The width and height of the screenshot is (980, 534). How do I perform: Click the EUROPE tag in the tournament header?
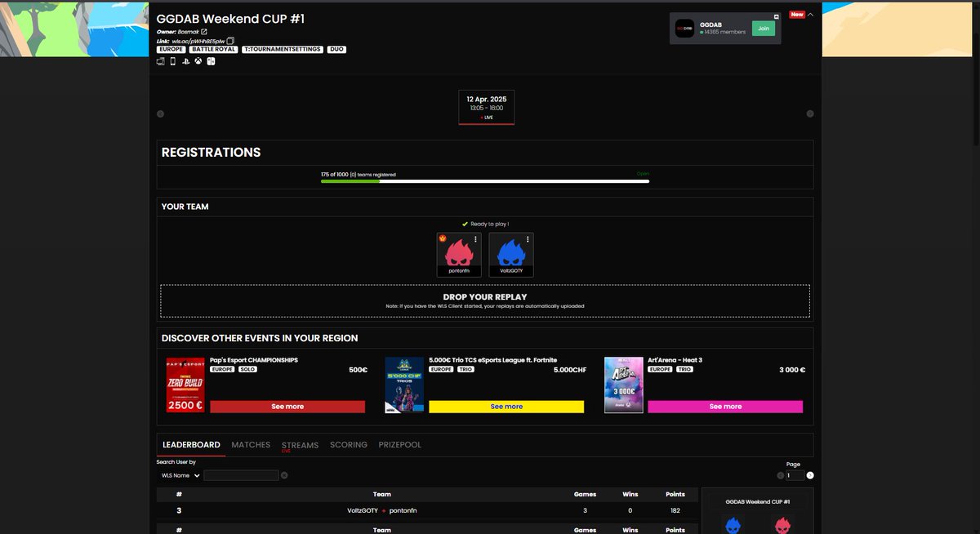[x=171, y=49]
